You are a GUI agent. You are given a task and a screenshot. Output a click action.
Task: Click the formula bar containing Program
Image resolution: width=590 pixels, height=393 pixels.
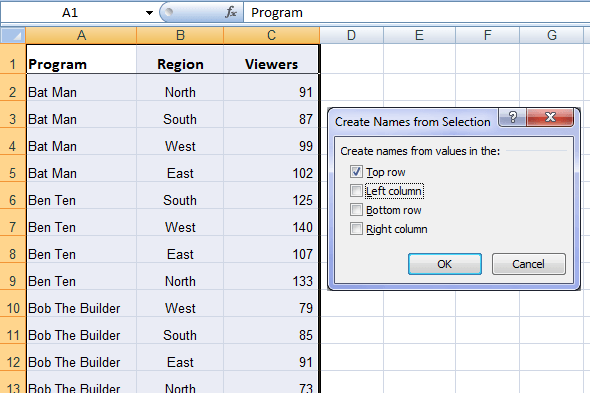417,12
